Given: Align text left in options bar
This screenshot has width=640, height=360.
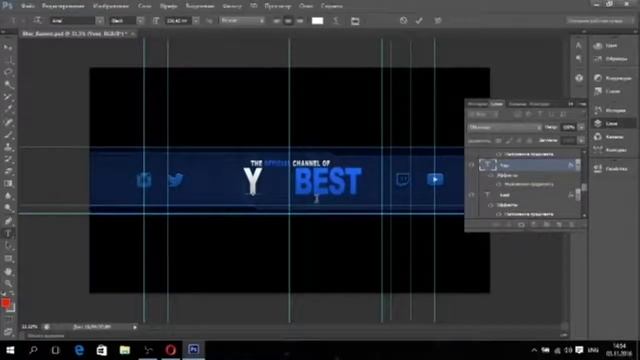Looking at the screenshot, I should coord(277,21).
